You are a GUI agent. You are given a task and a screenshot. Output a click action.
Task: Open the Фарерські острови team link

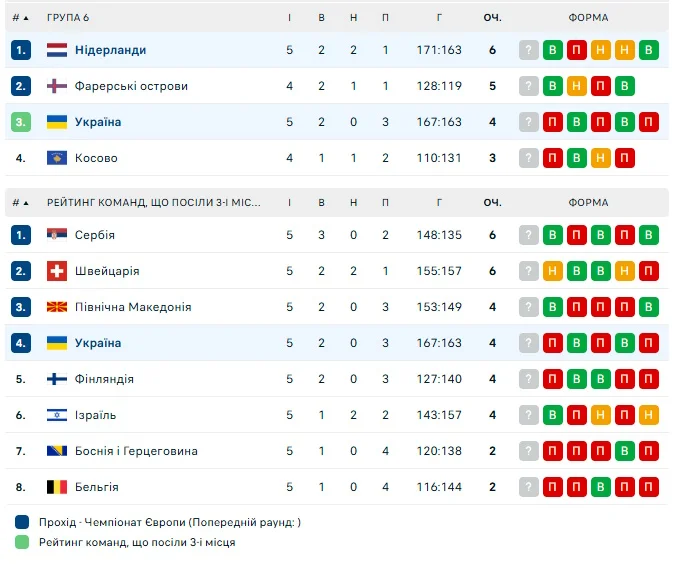[x=131, y=86]
